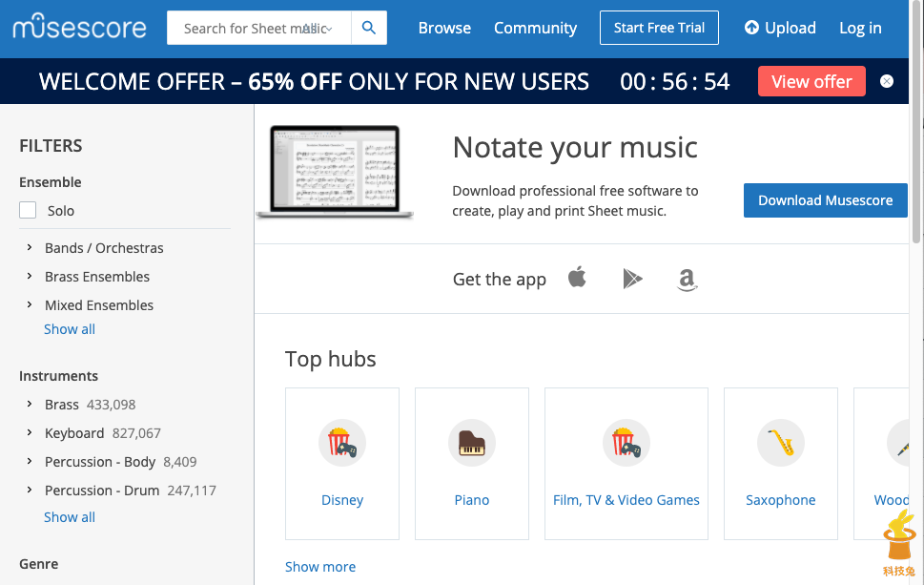The image size is (924, 585).
Task: Click the Solo filter label
Action: coord(61,211)
